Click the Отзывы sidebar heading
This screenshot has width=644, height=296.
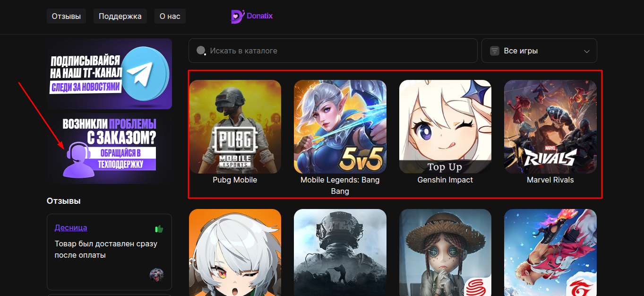tap(64, 201)
